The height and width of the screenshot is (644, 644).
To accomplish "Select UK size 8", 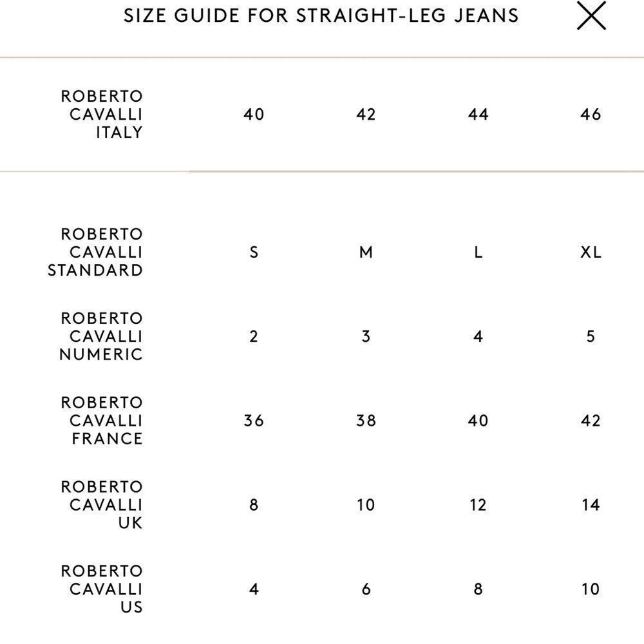I will click(x=254, y=505).
